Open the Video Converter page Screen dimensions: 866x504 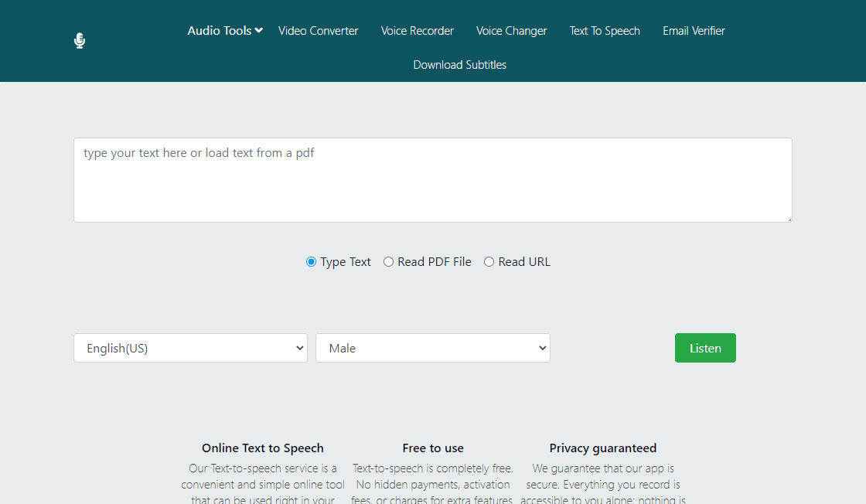click(x=318, y=31)
